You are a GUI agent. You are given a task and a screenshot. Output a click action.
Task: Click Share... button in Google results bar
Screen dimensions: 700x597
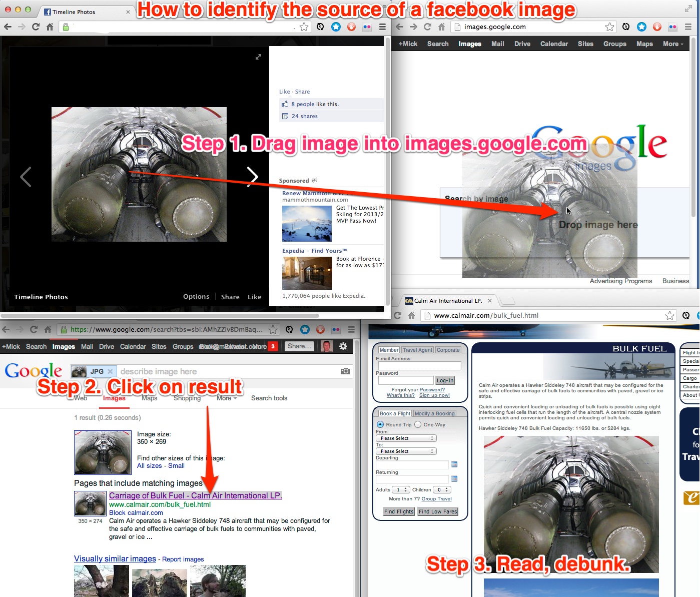[299, 346]
